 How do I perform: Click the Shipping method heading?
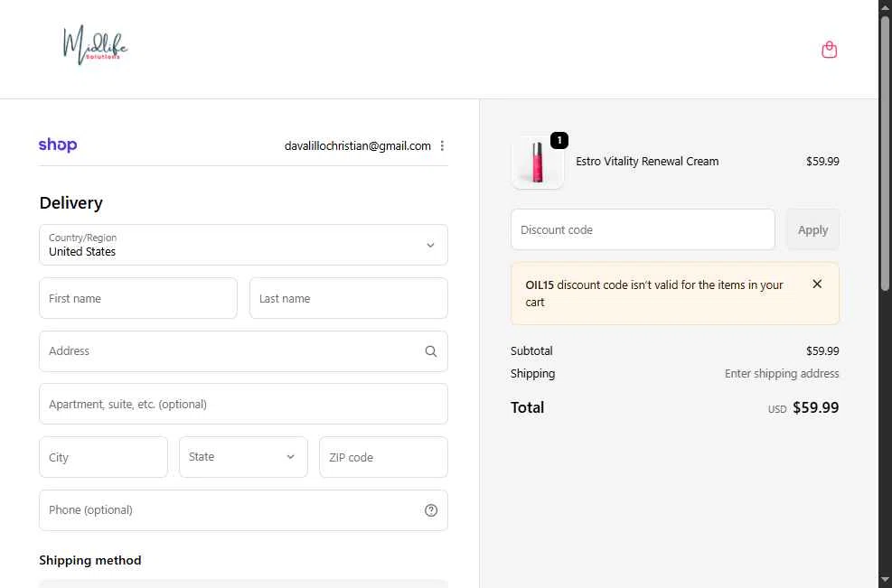89,560
